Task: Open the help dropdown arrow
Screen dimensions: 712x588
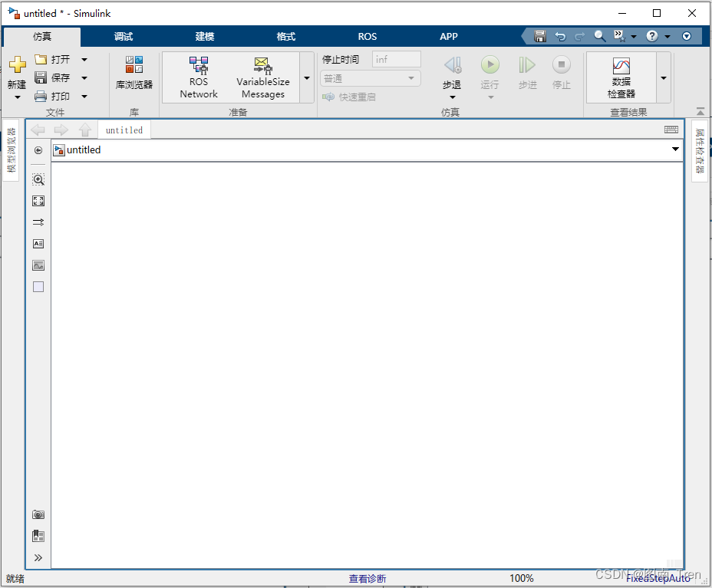Action: pos(667,36)
